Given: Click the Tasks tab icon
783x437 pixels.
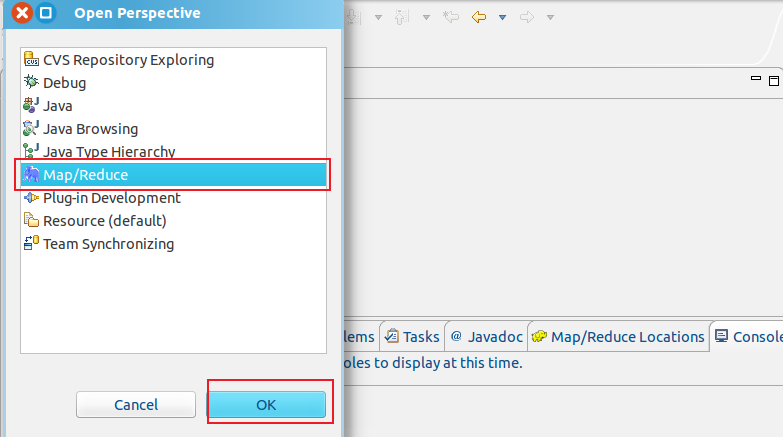Looking at the screenshot, I should coord(392,336).
